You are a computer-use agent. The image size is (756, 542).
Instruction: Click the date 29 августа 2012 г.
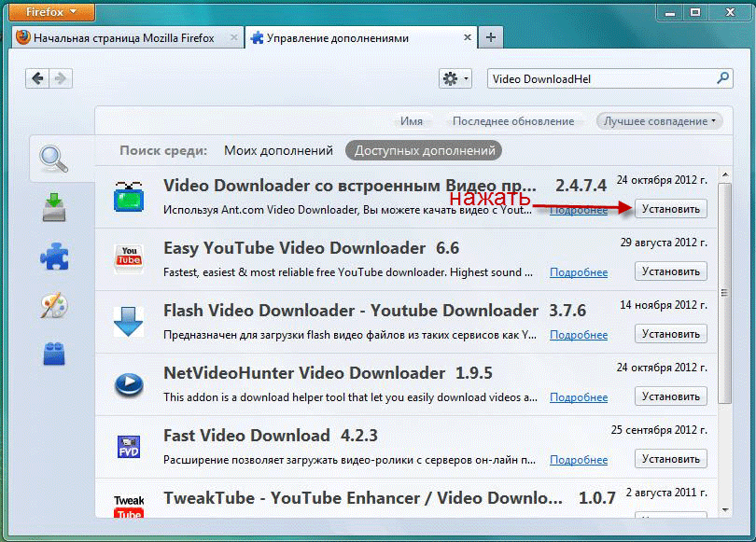[664, 243]
